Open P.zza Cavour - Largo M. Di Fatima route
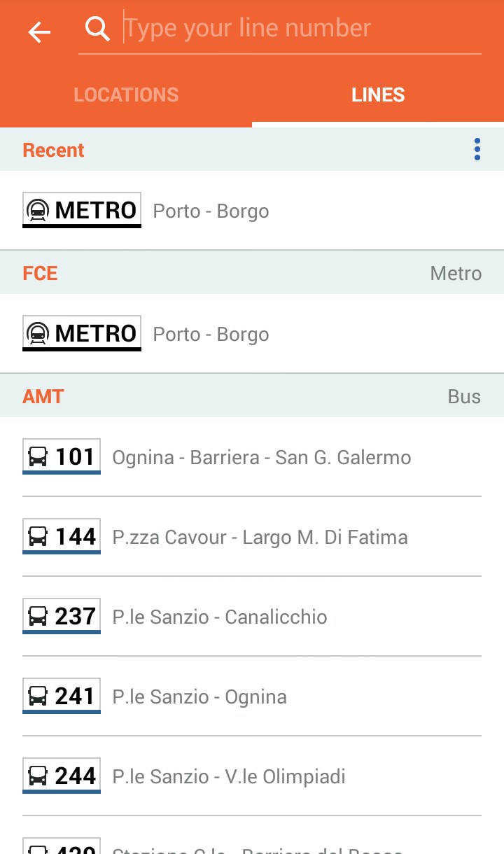 coord(260,538)
